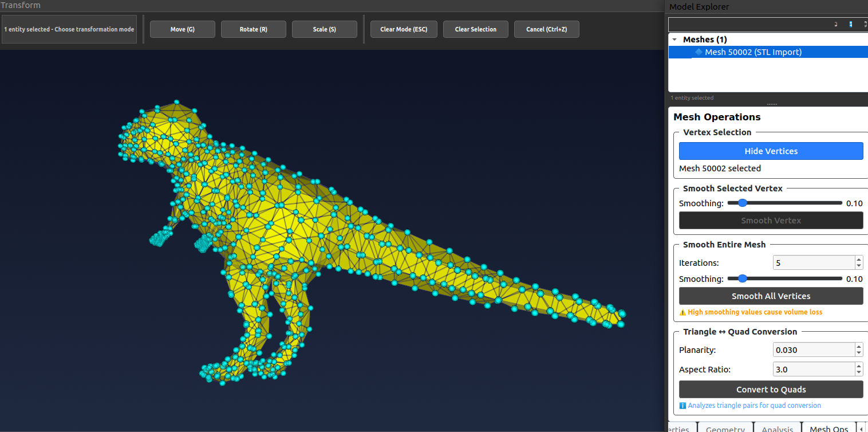Toggle Hide Vertices off
Image resolution: width=868 pixels, height=432 pixels.
[x=771, y=151]
